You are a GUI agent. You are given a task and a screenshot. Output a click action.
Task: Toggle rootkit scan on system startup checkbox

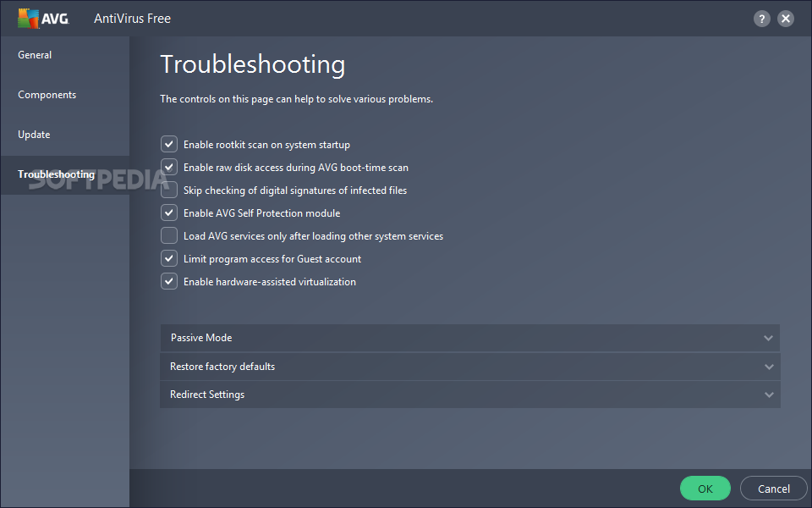(169, 145)
